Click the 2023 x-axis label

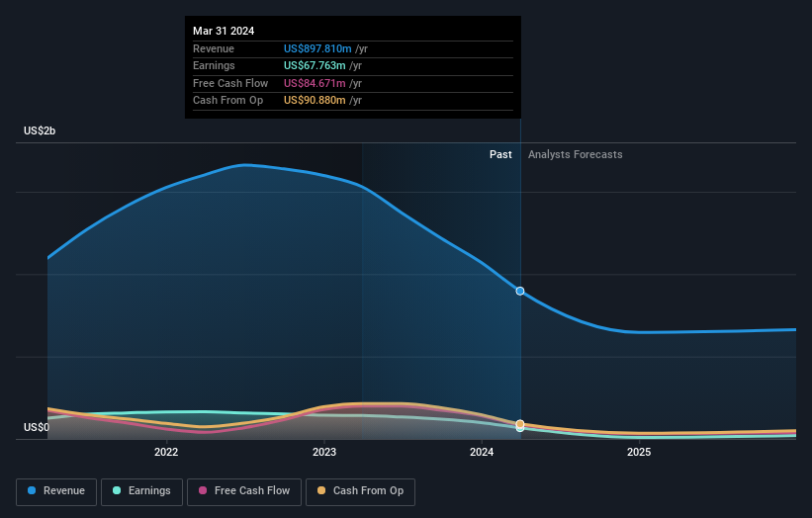(x=324, y=453)
